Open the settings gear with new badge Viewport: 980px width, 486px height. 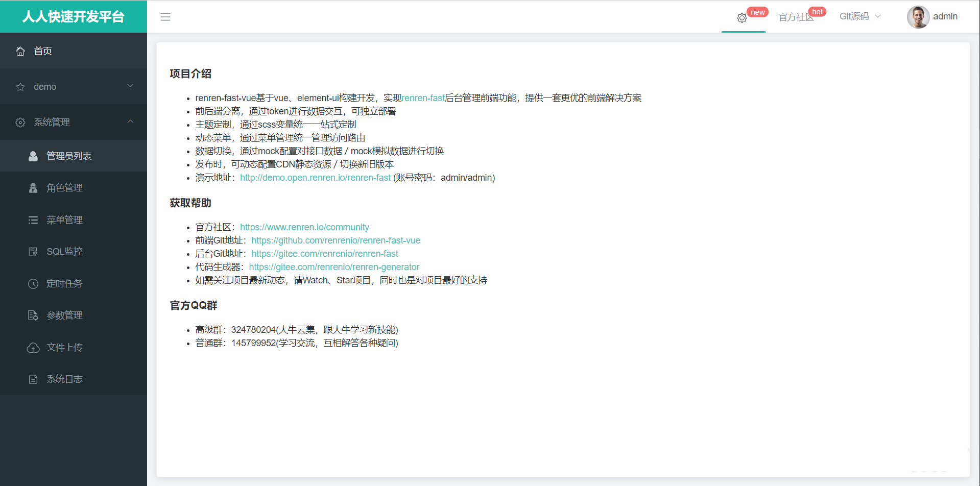coord(742,18)
